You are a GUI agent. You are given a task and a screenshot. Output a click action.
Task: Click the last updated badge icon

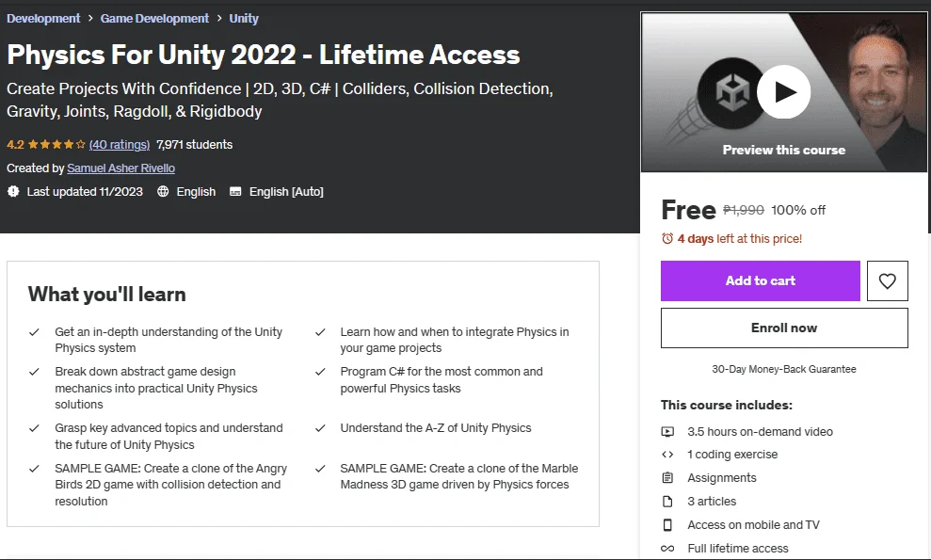(x=13, y=191)
